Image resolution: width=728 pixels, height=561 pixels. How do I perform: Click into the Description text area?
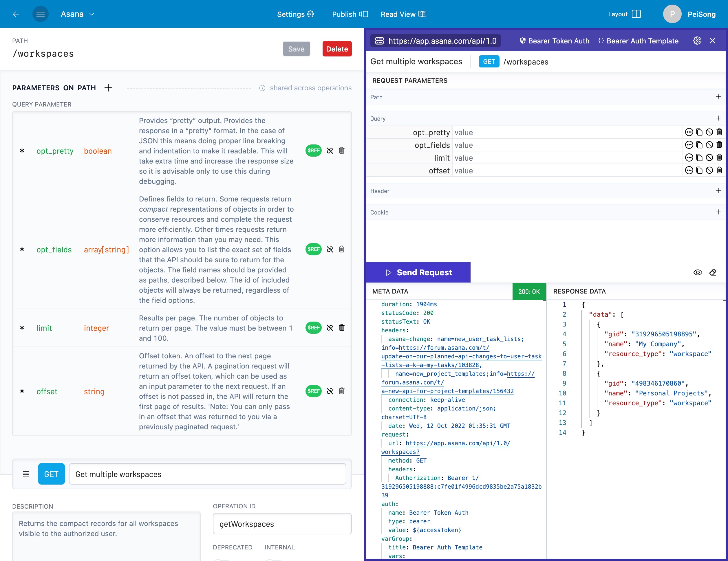click(x=106, y=536)
